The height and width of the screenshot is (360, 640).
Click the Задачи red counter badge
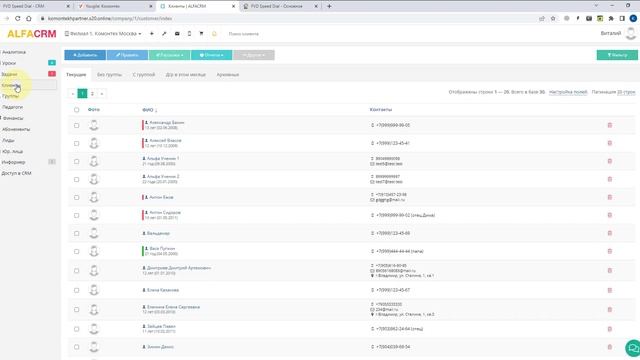(x=52, y=73)
